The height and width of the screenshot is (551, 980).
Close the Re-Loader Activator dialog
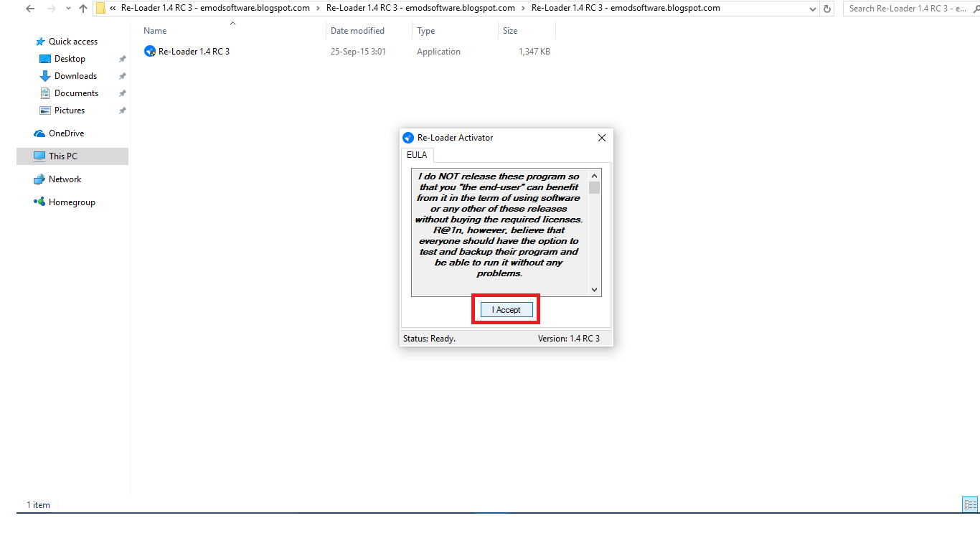pyautogui.click(x=602, y=138)
